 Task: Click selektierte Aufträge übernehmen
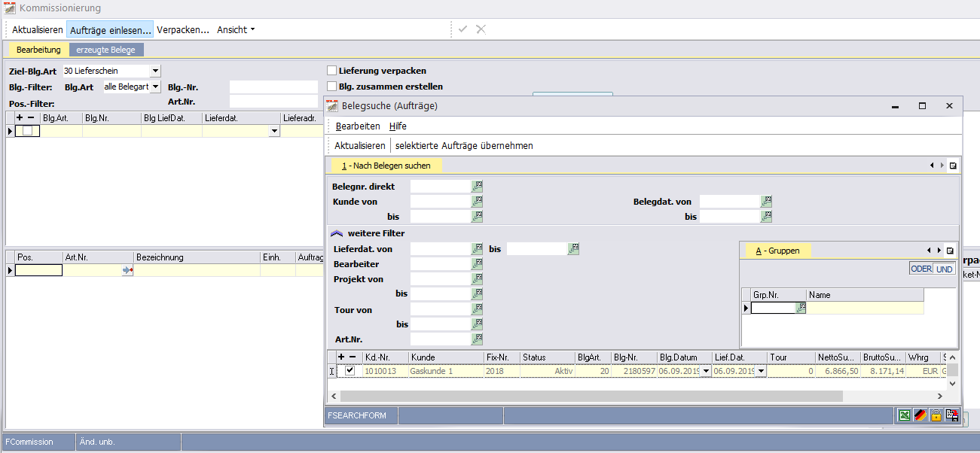click(x=464, y=145)
